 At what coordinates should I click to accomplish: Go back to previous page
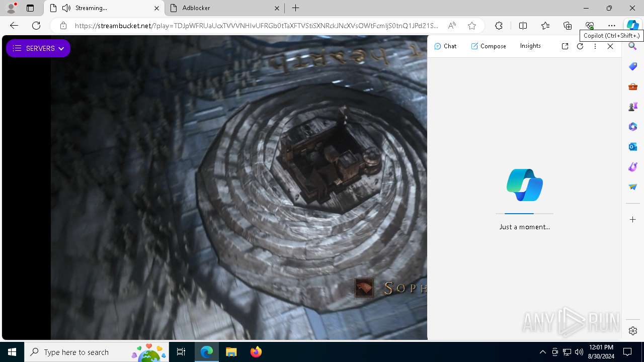coord(14,26)
